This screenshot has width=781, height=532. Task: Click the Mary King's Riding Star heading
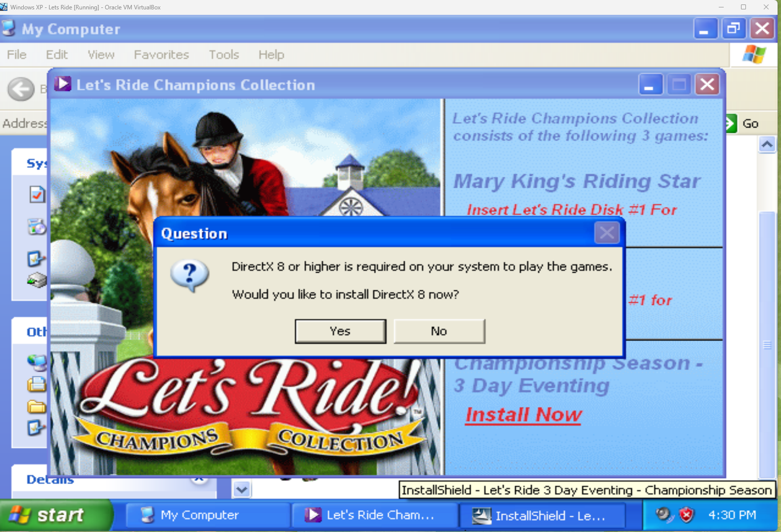tap(576, 181)
